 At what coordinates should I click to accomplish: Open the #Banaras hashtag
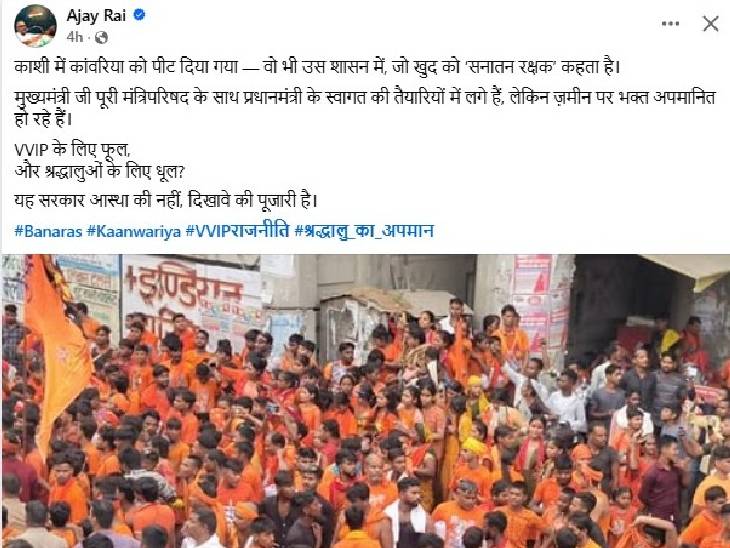[48, 231]
